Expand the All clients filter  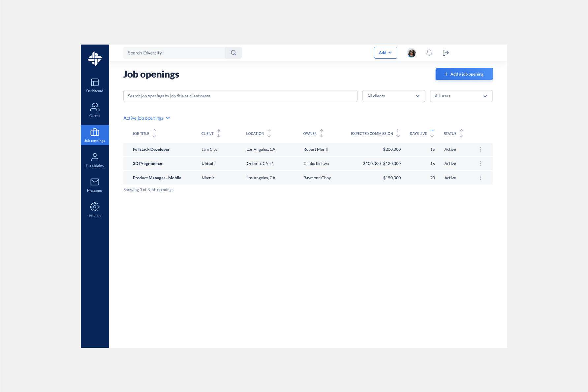click(x=394, y=96)
